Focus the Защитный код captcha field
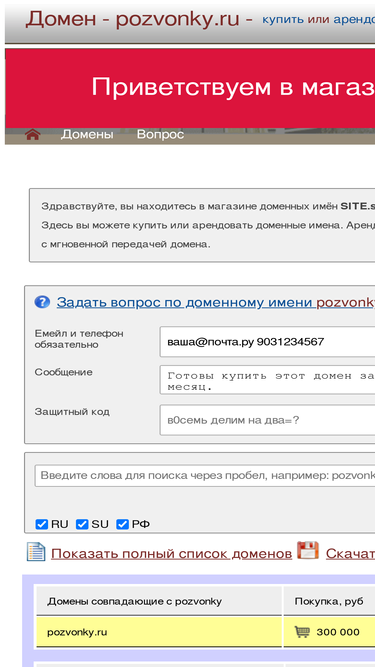The width and height of the screenshot is (375, 667). click(x=267, y=420)
